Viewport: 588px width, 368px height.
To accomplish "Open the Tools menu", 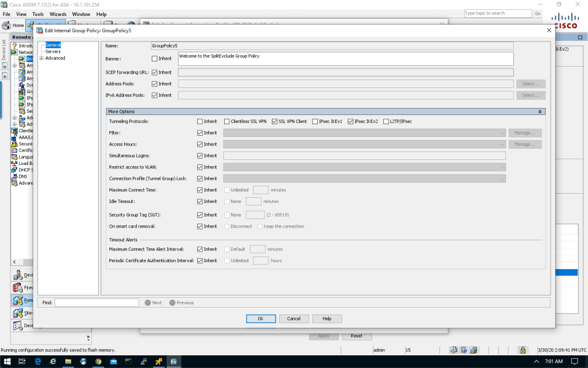I will coord(38,14).
